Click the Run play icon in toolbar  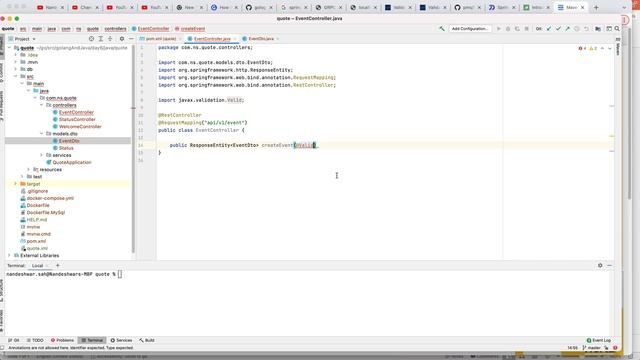click(x=498, y=29)
